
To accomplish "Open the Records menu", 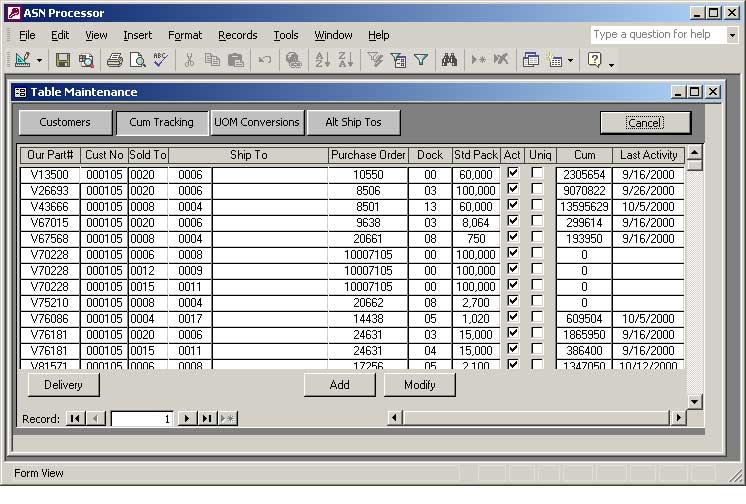I will pos(237,35).
